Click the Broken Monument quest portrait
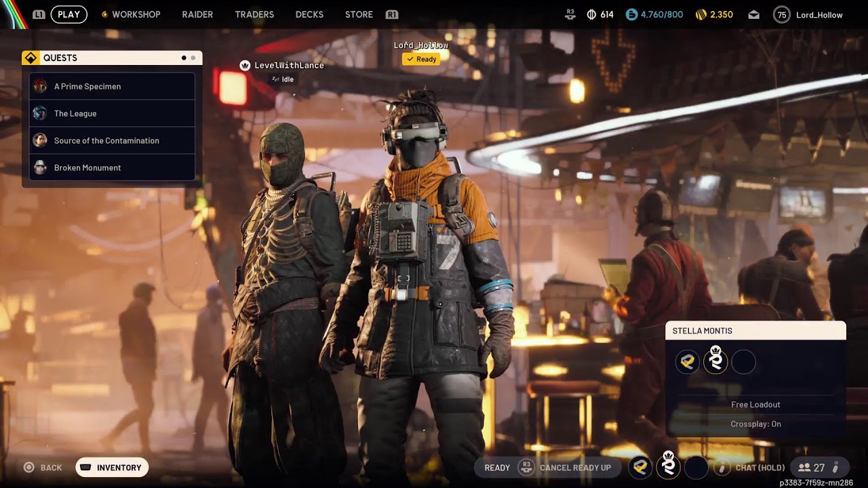 [40, 167]
